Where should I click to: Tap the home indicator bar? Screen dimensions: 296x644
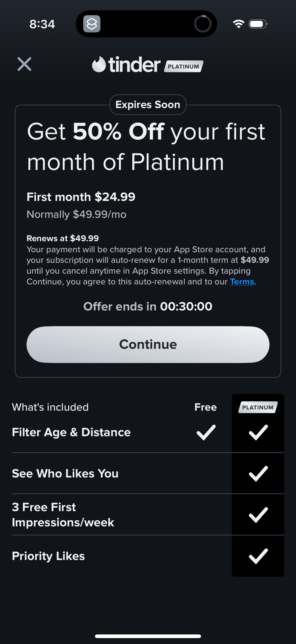148,636
